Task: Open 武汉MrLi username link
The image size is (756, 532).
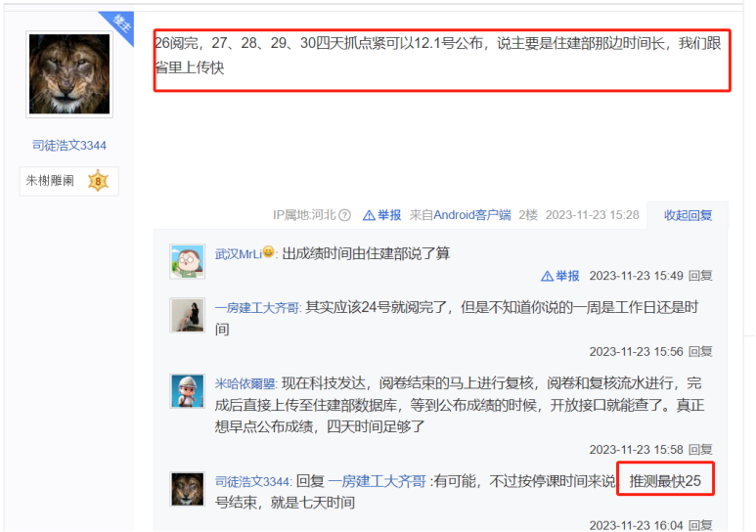Action: (239, 254)
